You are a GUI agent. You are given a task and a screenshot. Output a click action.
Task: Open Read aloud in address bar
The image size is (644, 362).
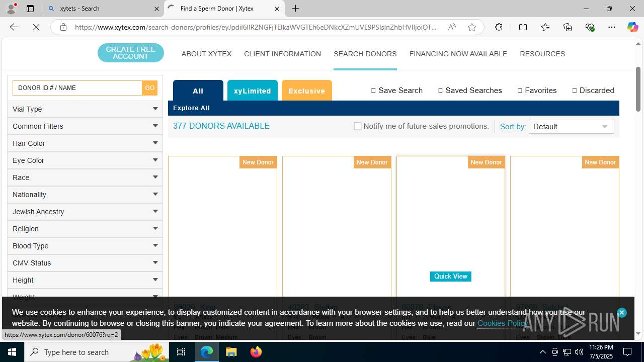coord(452,27)
